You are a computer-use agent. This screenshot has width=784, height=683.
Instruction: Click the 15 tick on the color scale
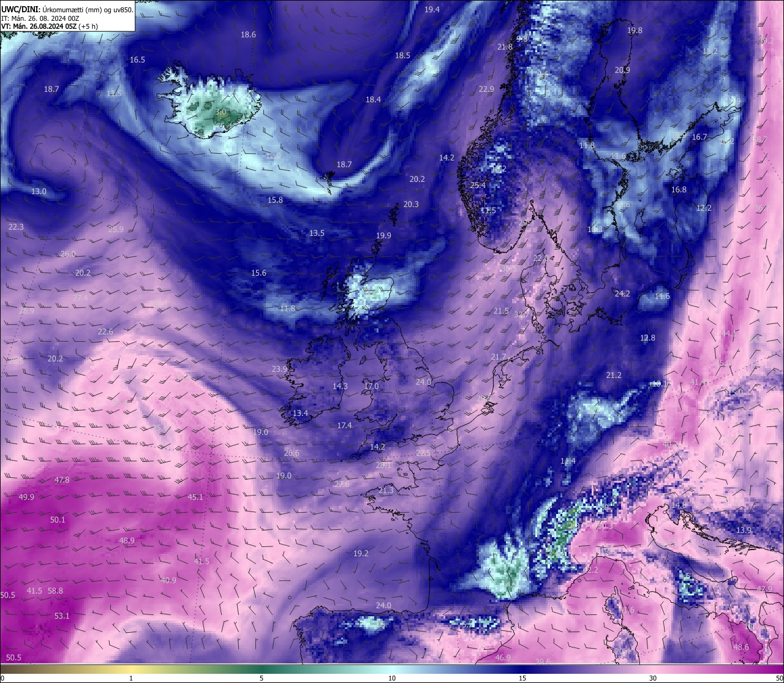point(522,678)
